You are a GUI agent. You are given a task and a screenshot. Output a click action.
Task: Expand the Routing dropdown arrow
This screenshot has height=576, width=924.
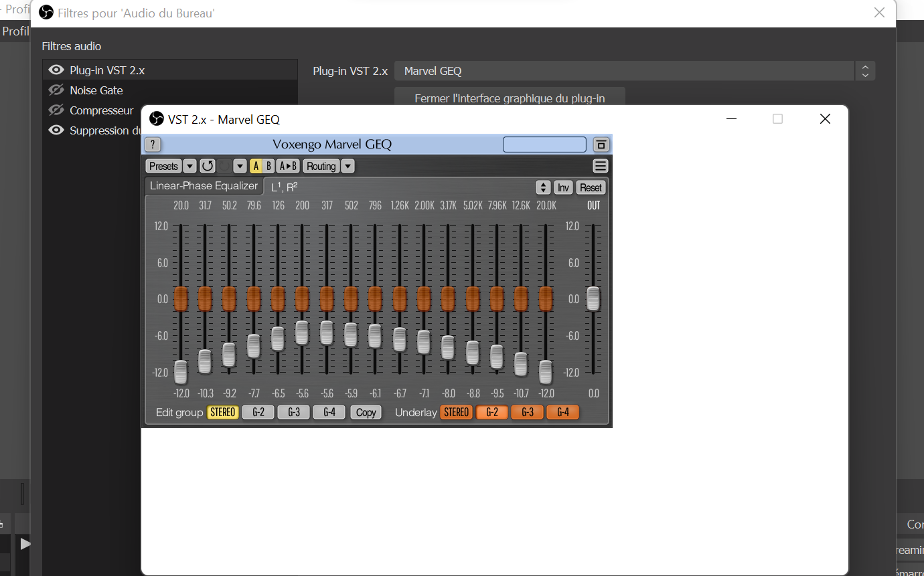tap(348, 166)
